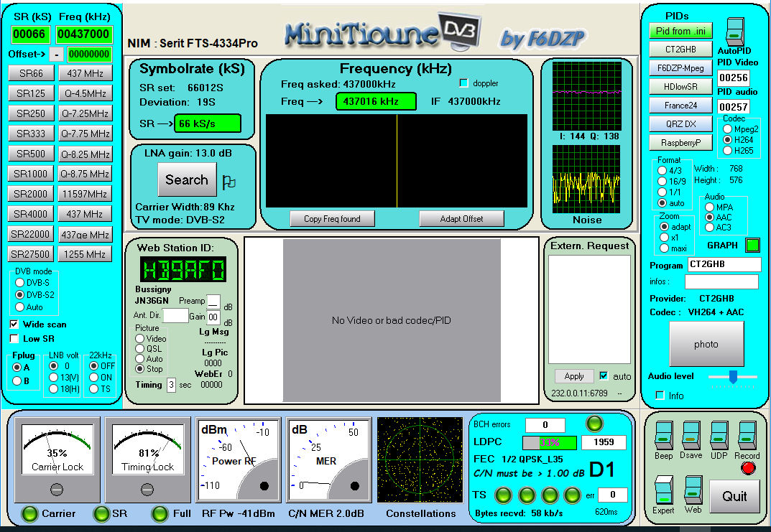This screenshot has width=771, height=532.
Task: Enable the Info checkbox
Action: pos(660,396)
